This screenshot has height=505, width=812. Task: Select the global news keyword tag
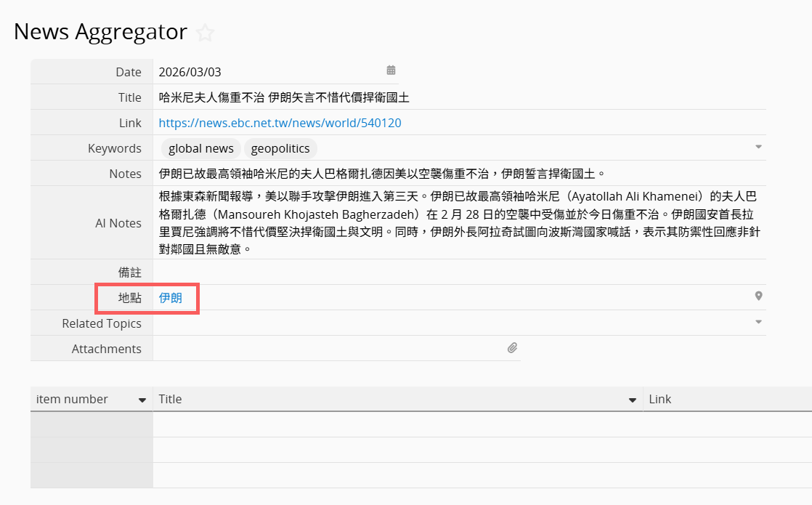point(201,148)
